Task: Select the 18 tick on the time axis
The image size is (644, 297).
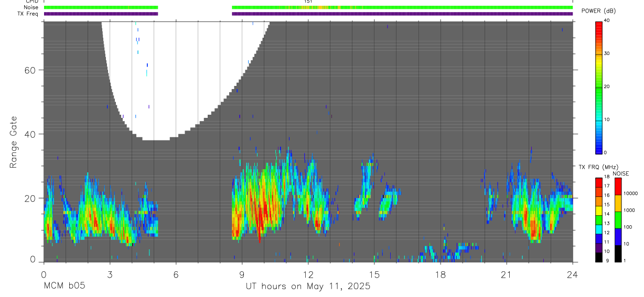Action: (x=441, y=273)
